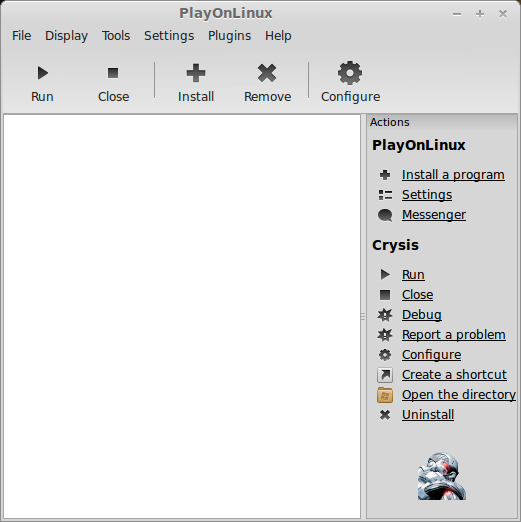Click the Crysis game artwork thumbnail
This screenshot has height=522, width=521.
[442, 476]
